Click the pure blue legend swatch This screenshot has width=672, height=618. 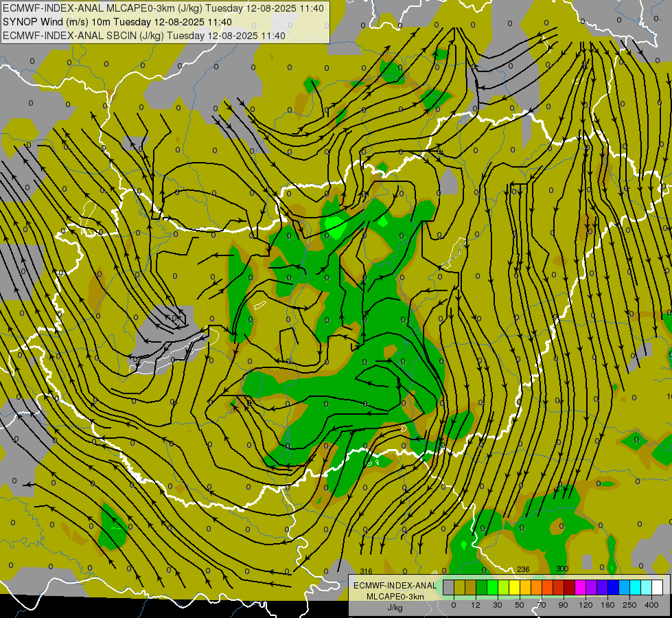pos(613,587)
